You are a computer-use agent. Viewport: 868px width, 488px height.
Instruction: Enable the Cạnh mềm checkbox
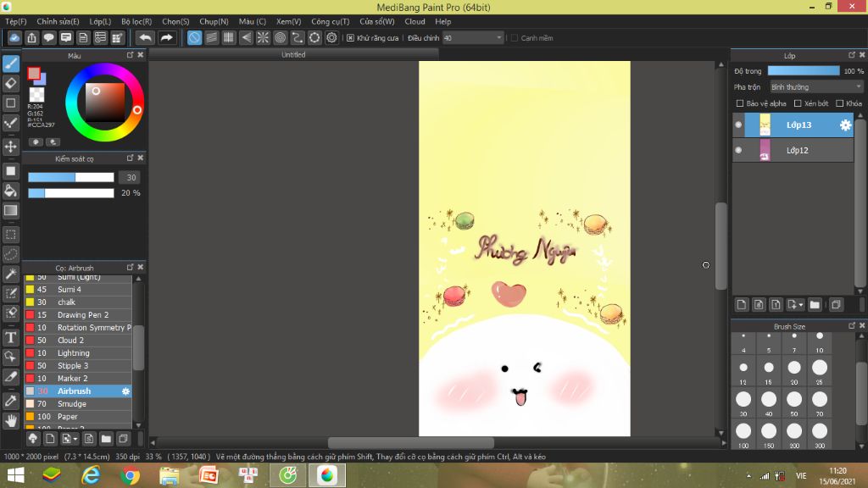coord(515,38)
